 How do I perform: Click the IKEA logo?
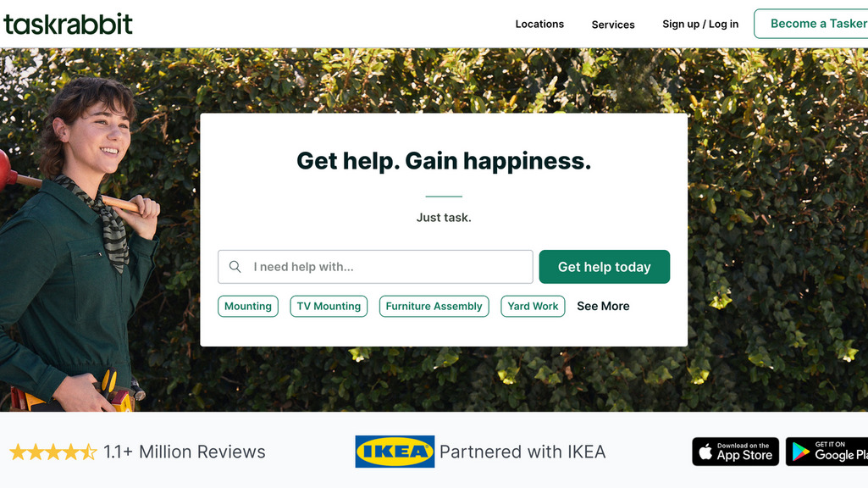click(x=395, y=452)
